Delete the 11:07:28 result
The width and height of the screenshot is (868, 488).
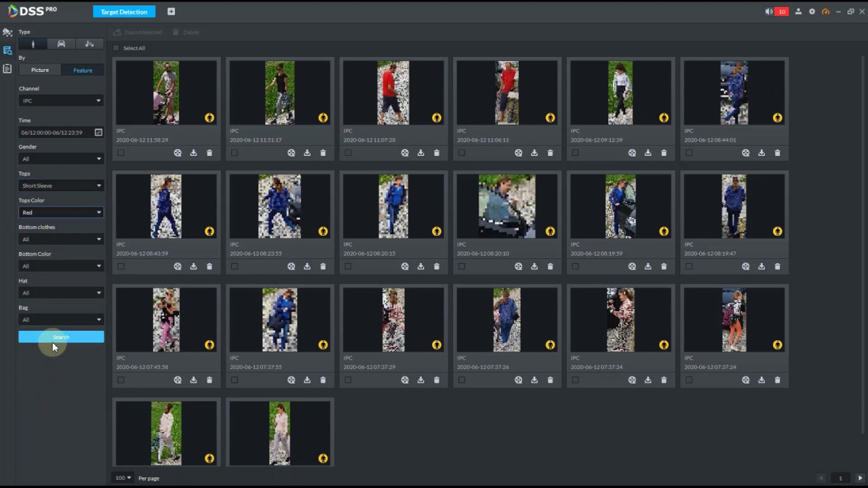click(x=437, y=153)
